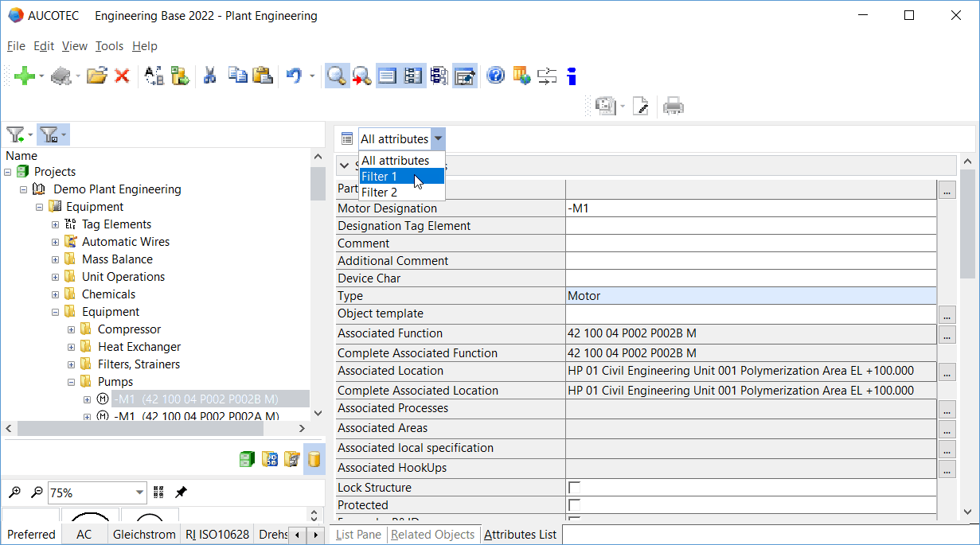Collapse the Pumps folder node
This screenshot has width=980, height=545.
(72, 382)
